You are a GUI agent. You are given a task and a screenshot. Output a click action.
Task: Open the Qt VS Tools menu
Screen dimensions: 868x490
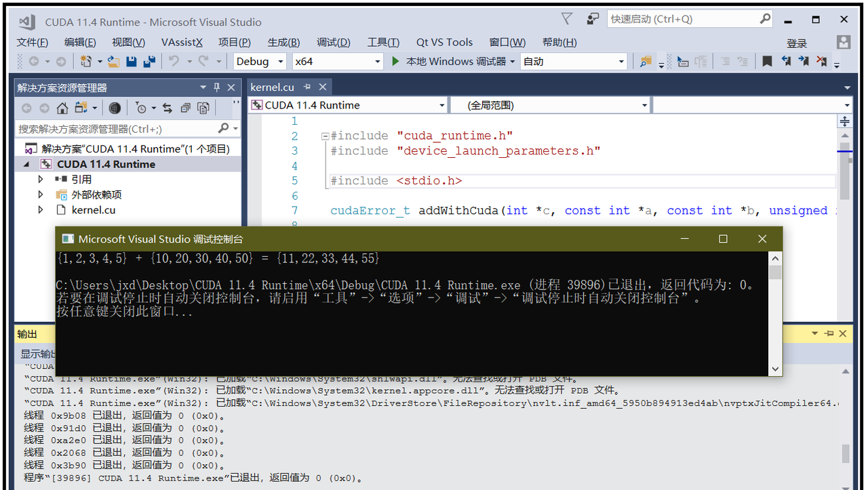[x=444, y=42]
